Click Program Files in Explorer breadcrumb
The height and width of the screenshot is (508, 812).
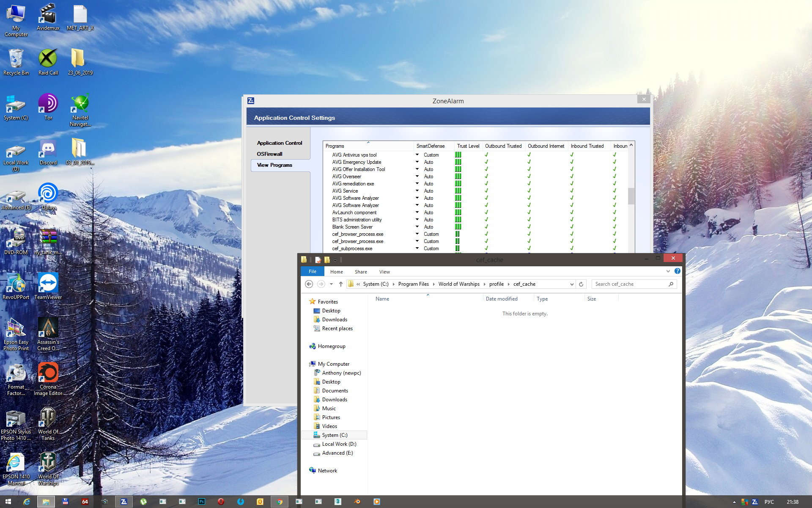pos(413,284)
